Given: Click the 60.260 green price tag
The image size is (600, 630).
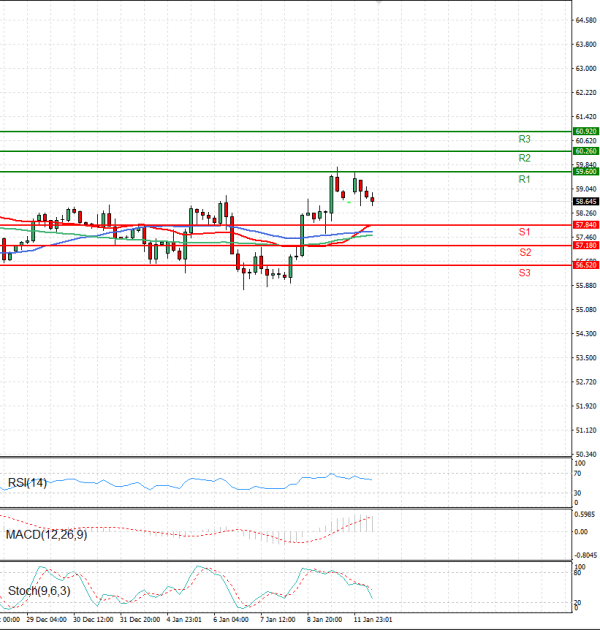Looking at the screenshot, I should pos(585,151).
